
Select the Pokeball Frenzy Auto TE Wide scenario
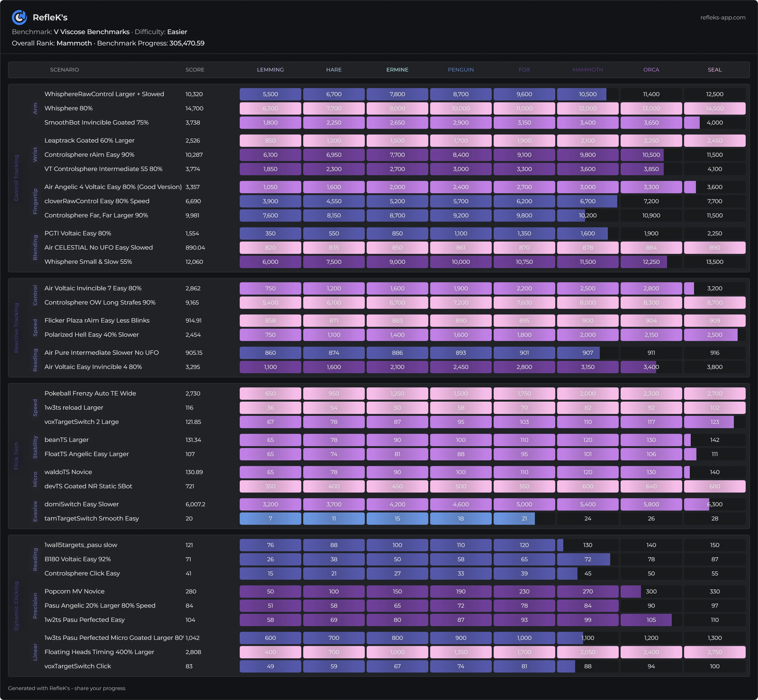click(90, 393)
